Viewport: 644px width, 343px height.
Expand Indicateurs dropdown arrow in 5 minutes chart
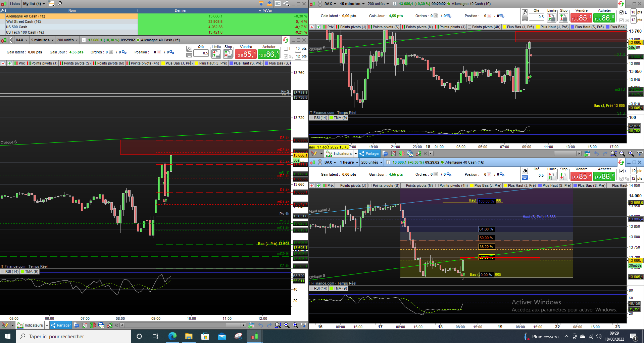(47, 325)
